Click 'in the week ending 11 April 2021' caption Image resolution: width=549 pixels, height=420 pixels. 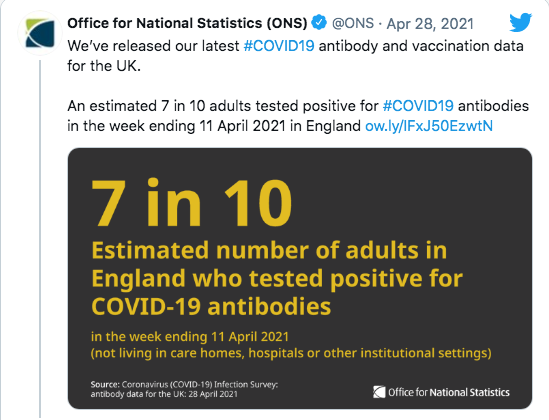[190, 337]
